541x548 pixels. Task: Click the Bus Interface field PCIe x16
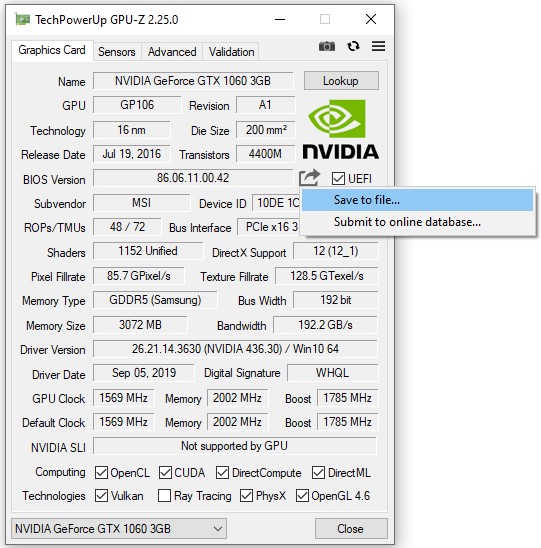pos(269,227)
